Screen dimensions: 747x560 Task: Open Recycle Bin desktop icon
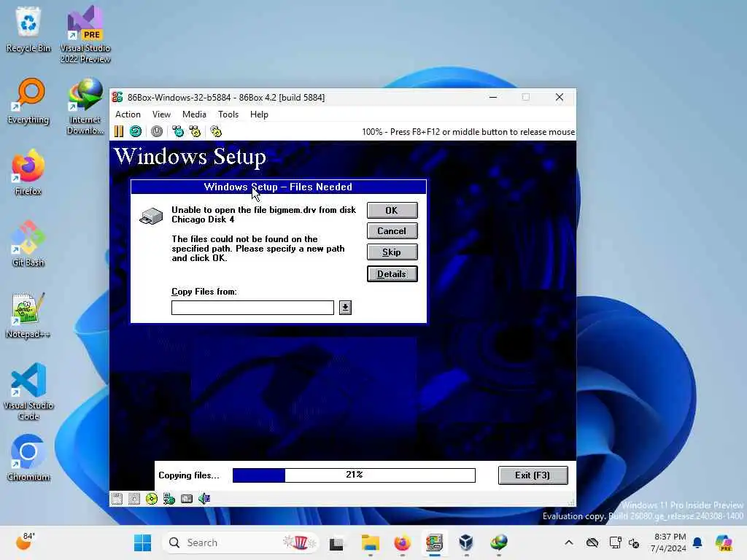pos(28,29)
